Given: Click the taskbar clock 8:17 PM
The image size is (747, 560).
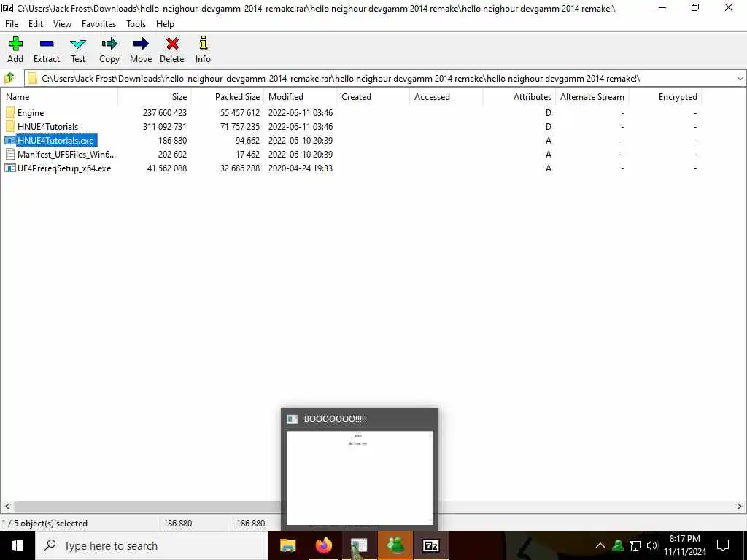Looking at the screenshot, I should coord(684,539).
